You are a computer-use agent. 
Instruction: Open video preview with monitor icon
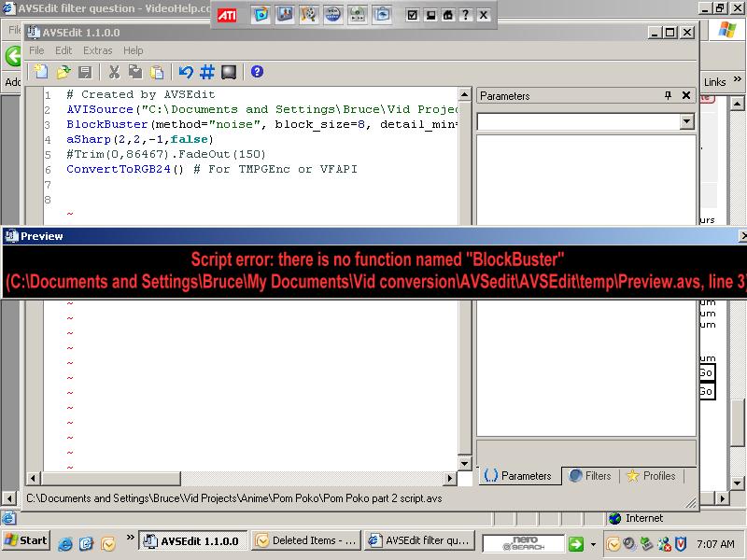(229, 72)
